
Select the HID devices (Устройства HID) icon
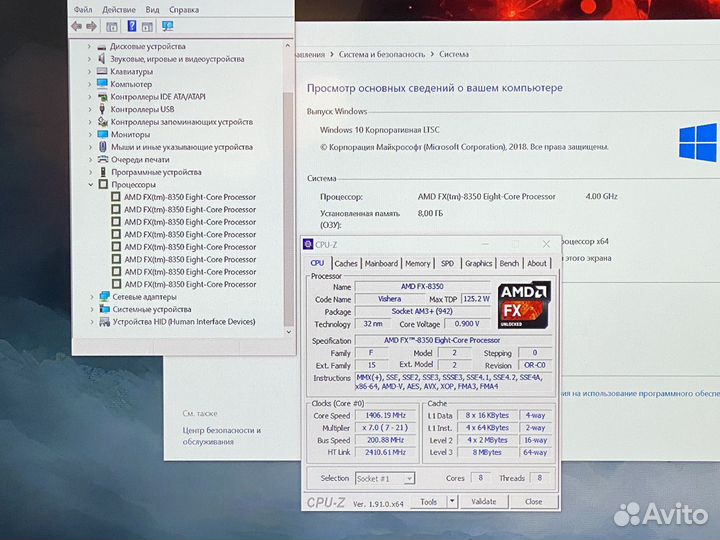tap(105, 321)
